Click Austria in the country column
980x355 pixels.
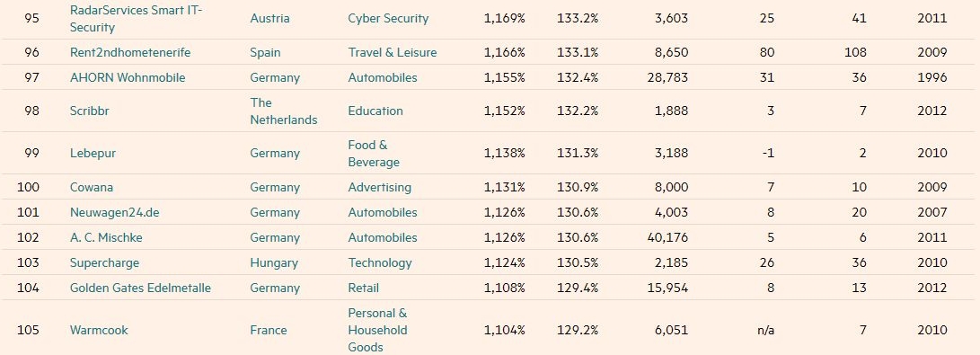tap(270, 19)
